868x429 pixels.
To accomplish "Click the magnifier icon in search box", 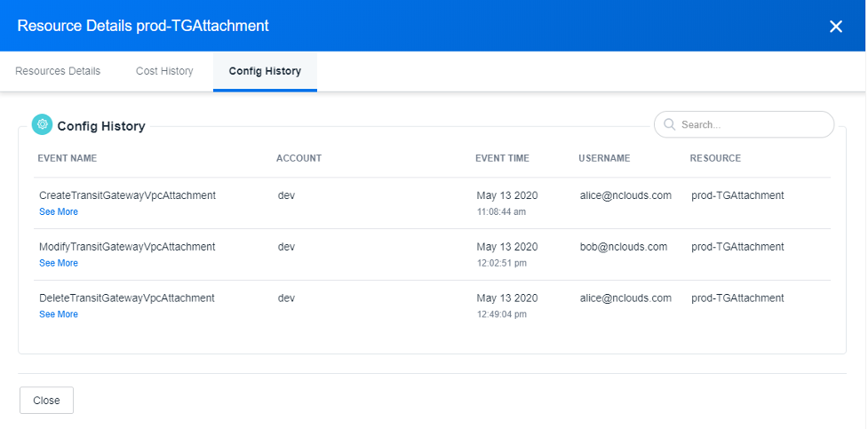I will [669, 125].
